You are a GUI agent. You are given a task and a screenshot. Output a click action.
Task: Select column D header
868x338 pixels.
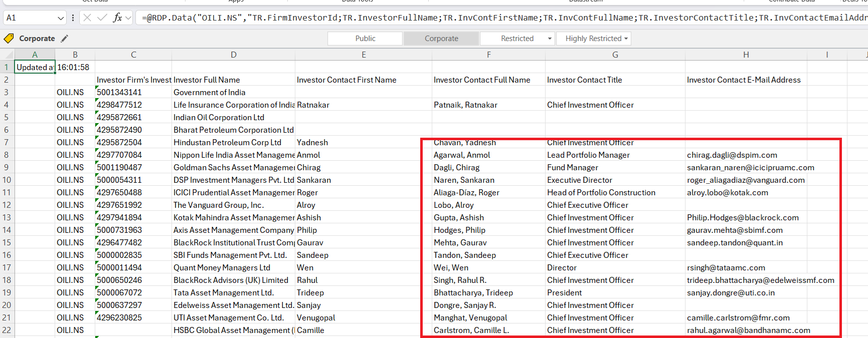coord(234,55)
